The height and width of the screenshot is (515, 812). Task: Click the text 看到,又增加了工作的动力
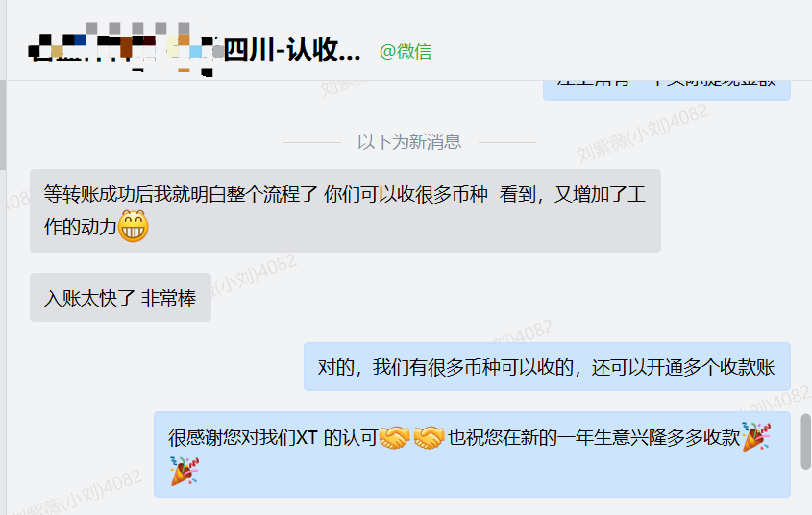coord(344,210)
